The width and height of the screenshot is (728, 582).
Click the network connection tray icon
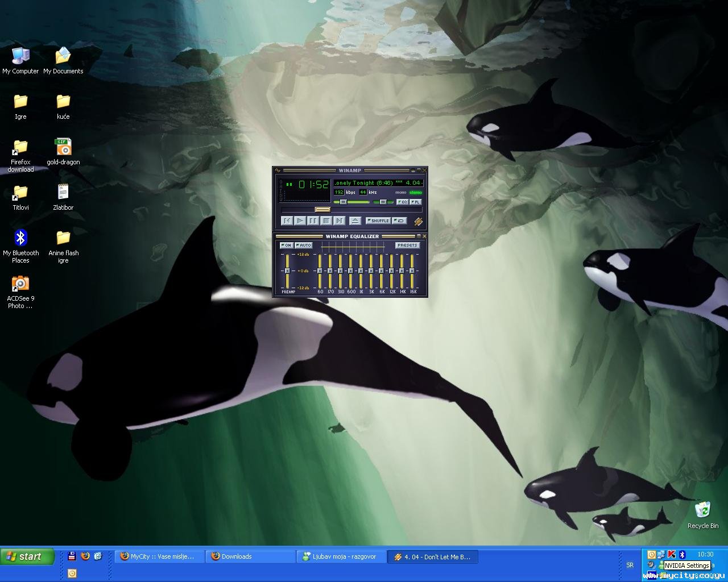661,555
